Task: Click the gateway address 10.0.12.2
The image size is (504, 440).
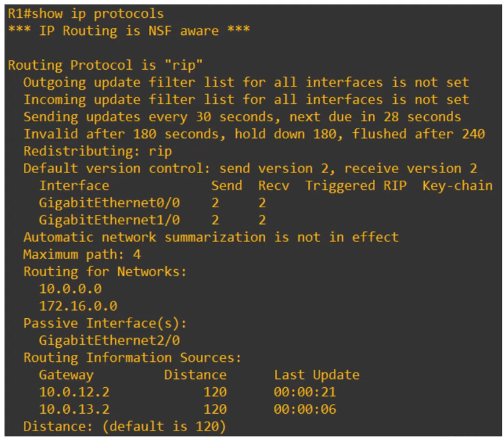Action: tap(74, 392)
